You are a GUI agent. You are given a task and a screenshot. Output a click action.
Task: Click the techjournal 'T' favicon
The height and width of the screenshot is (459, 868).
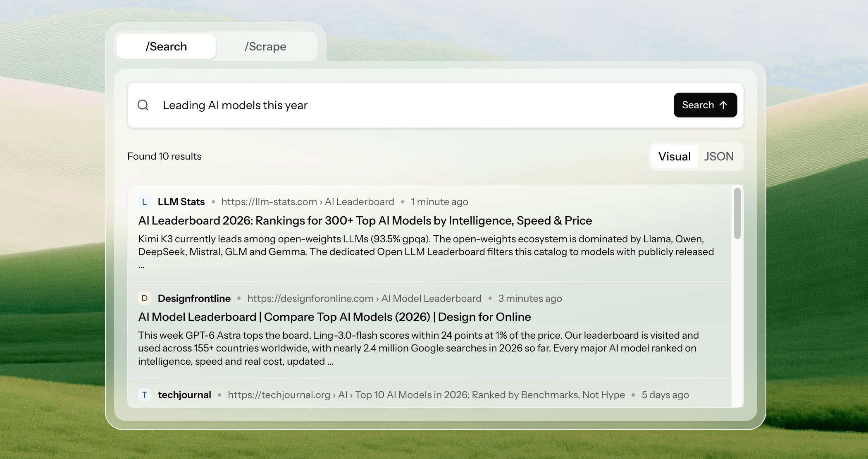tap(144, 395)
